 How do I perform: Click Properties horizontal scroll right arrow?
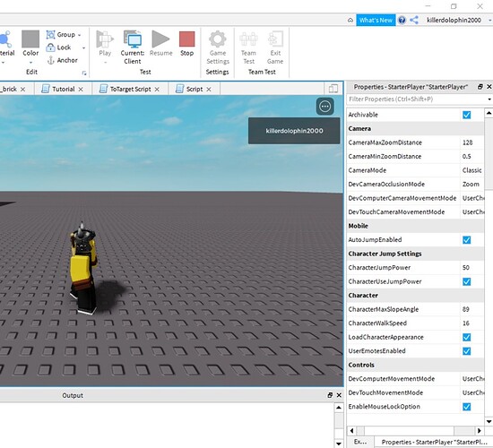click(480, 430)
